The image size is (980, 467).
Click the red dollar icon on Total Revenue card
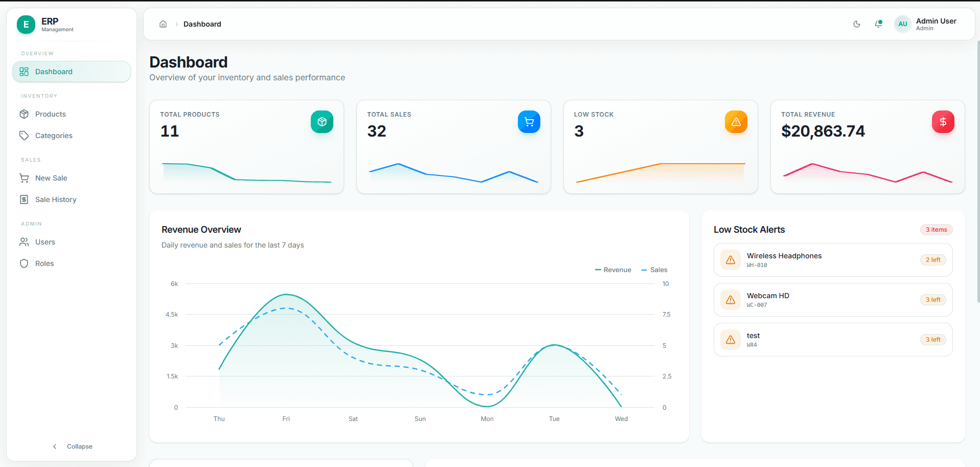[943, 122]
